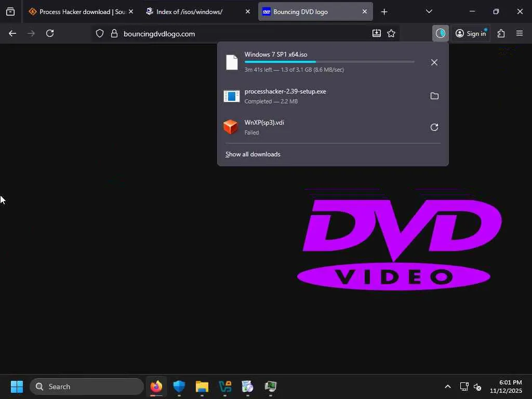The image size is (532, 399).
Task: Select the WnXP(sp3).vdi file name
Action: (264, 123)
